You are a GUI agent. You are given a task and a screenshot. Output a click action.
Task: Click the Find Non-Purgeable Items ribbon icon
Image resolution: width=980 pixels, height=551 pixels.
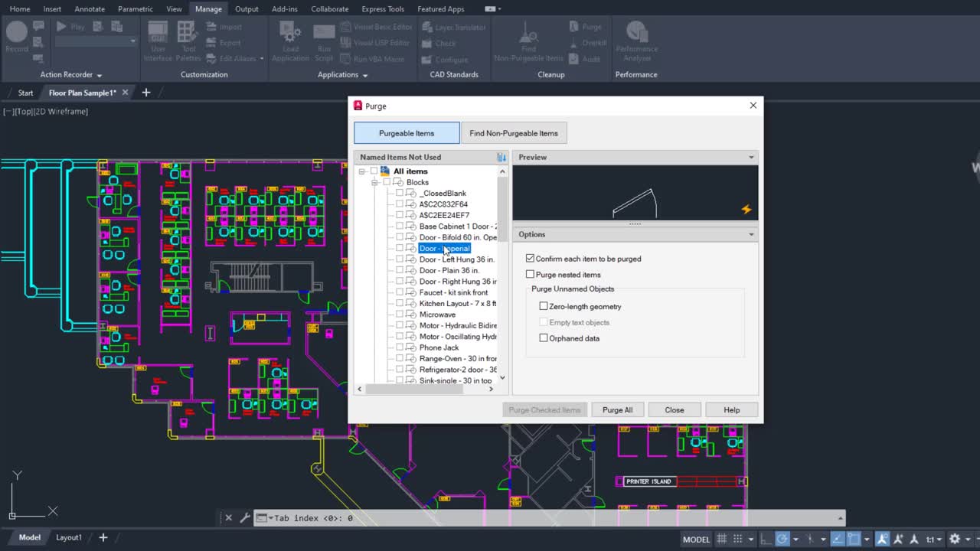coord(528,34)
